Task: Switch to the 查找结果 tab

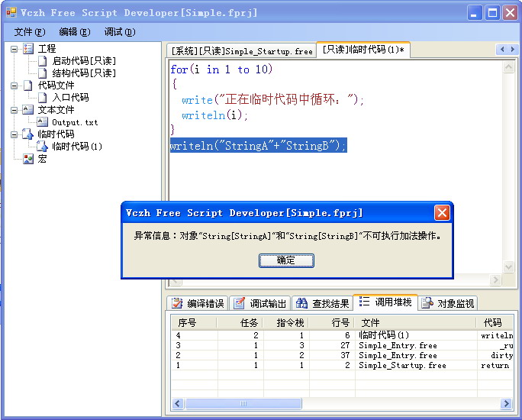Action: pos(322,303)
